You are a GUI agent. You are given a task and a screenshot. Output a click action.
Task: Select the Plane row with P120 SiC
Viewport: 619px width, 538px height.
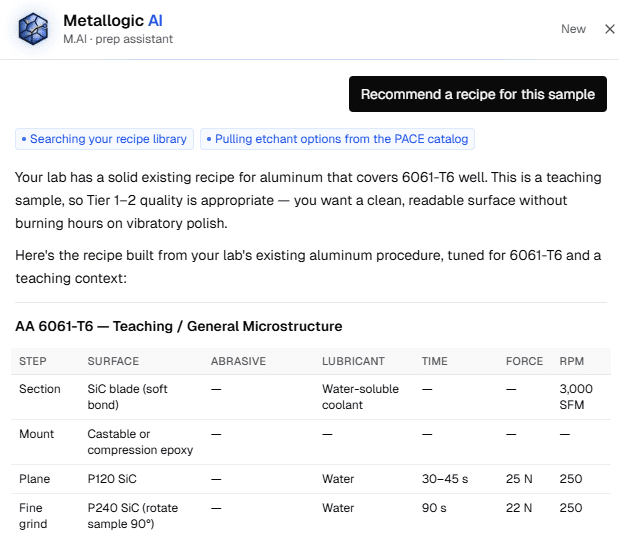(x=311, y=479)
